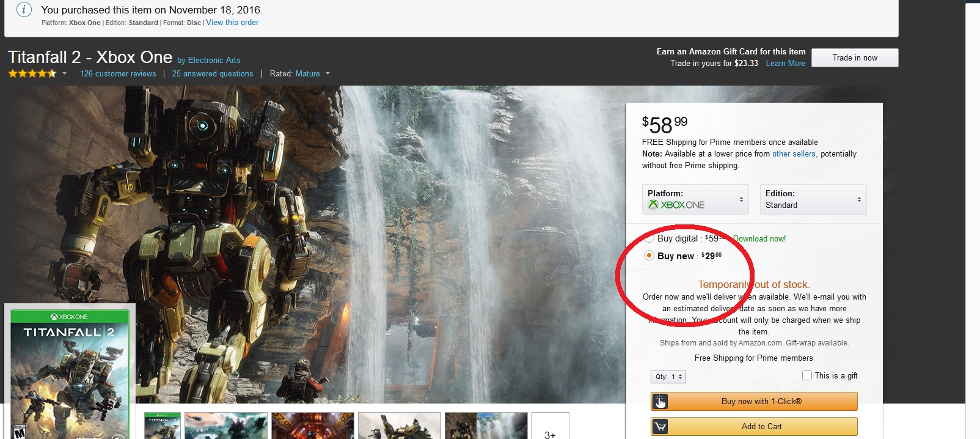Click the Titanfall 2 box art cover image
980x439 pixels.
point(70,374)
